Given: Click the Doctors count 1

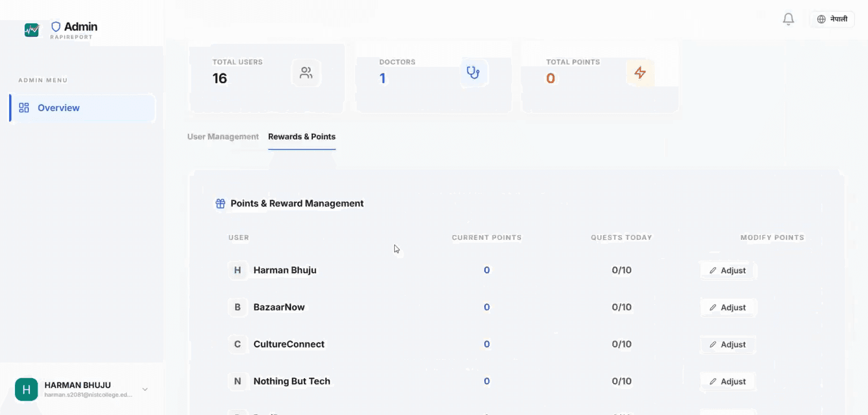Looking at the screenshot, I should [x=382, y=78].
